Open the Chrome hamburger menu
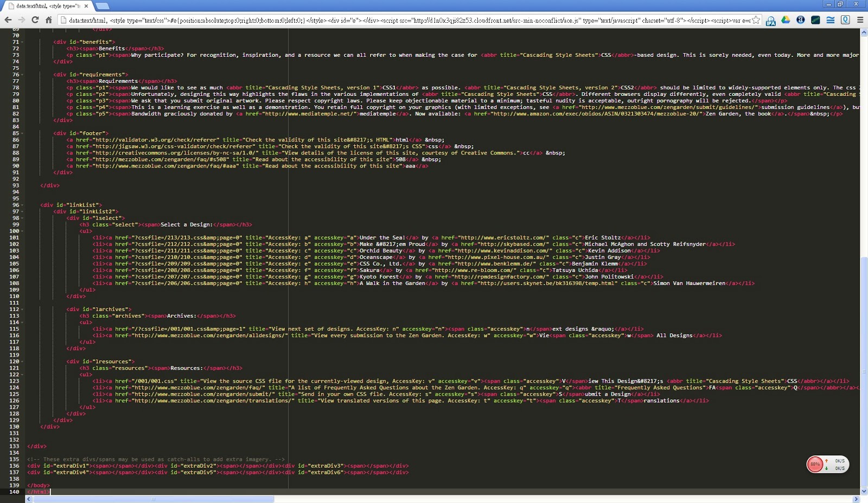Screen dimensions: 868x503 pyautogui.click(x=860, y=20)
